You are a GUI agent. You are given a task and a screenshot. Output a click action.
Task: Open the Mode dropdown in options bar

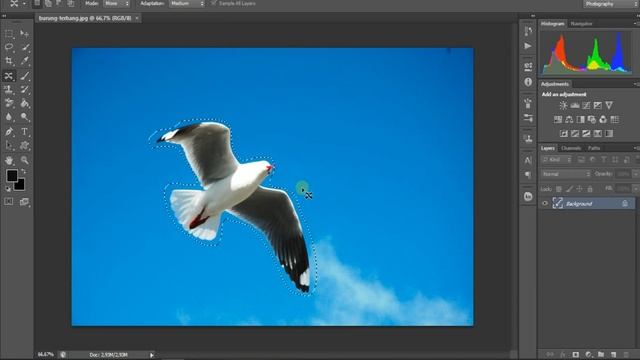(117, 4)
